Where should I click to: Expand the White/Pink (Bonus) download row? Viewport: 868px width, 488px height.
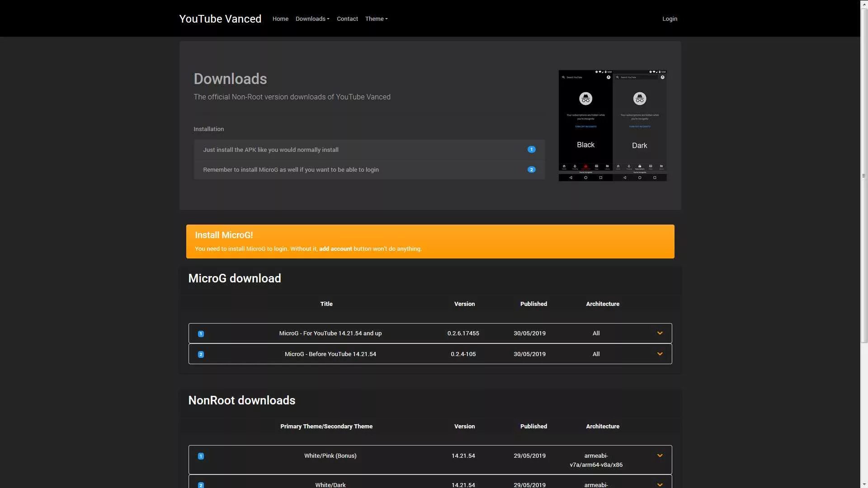point(660,456)
